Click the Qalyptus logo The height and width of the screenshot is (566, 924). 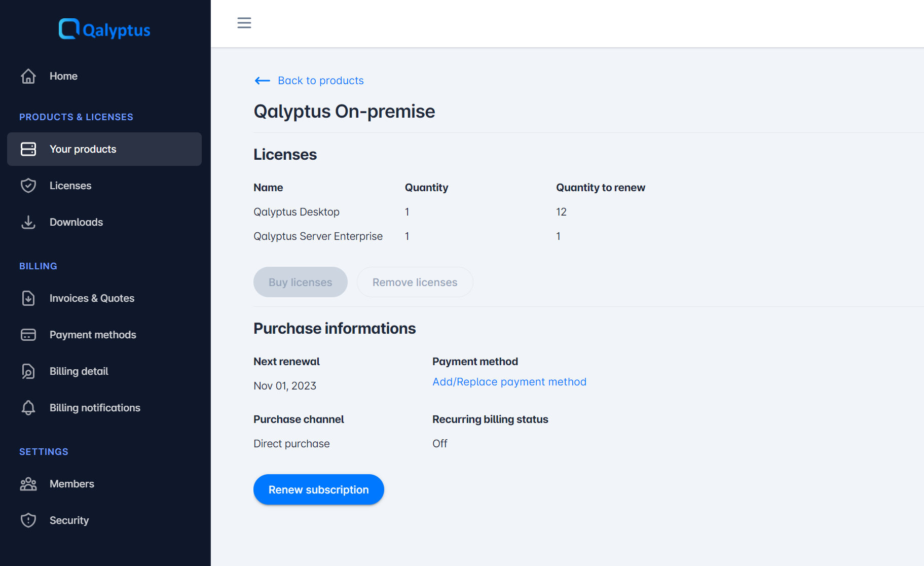tap(104, 29)
